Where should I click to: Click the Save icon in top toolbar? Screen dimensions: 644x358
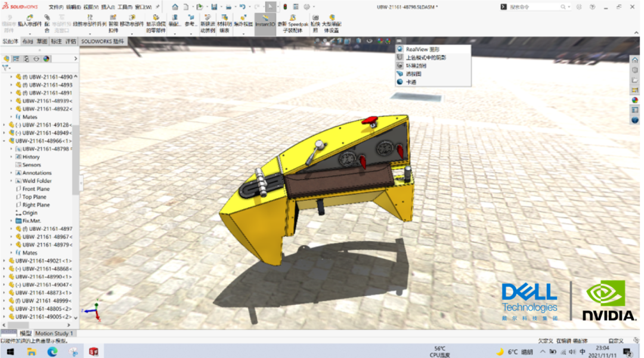[213, 7]
